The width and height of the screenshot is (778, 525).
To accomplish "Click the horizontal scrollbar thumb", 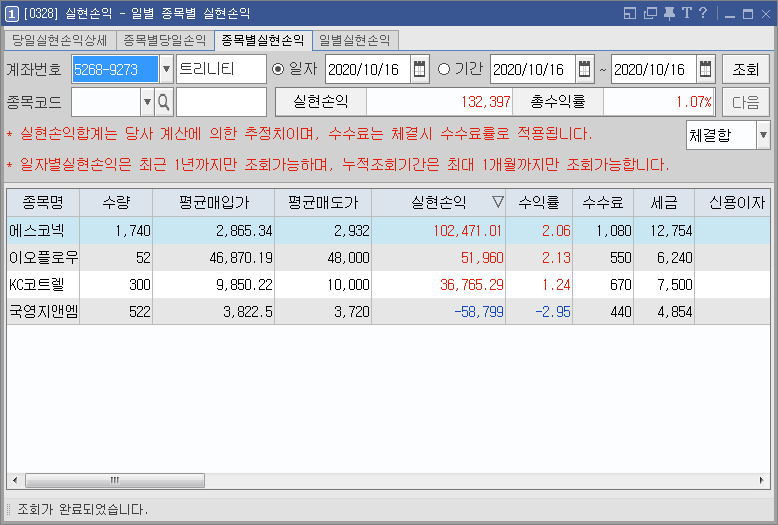I will tap(115, 480).
